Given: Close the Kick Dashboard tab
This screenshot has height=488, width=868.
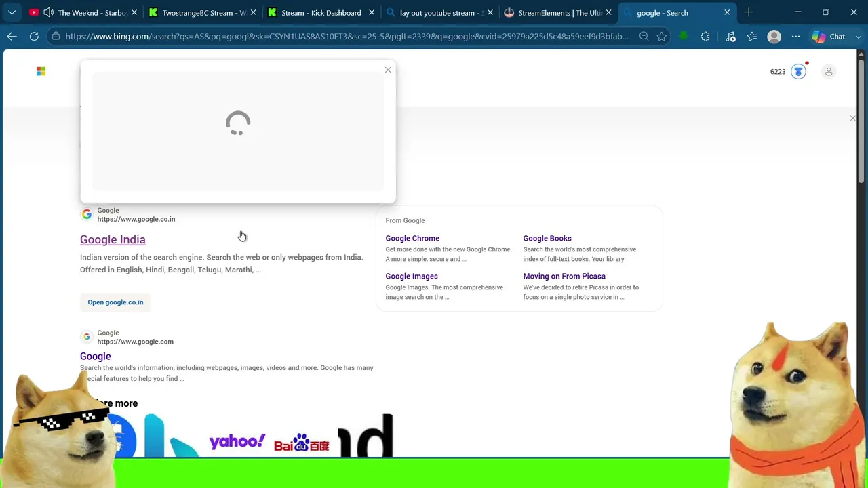Looking at the screenshot, I should tap(372, 12).
